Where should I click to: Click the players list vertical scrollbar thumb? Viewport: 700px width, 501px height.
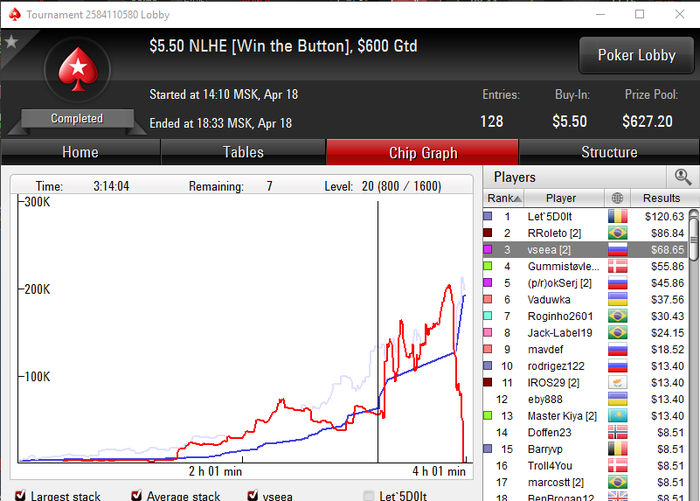point(694,239)
